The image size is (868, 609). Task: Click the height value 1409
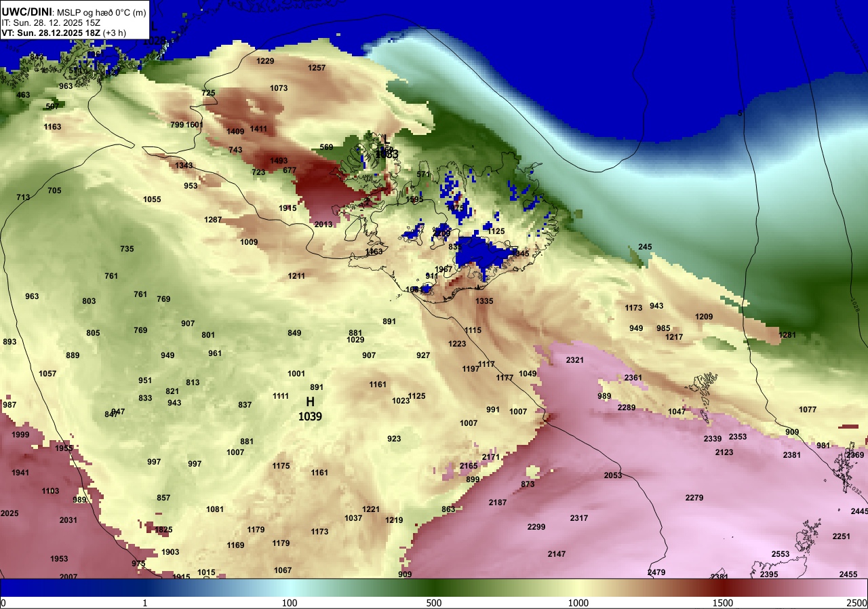[x=235, y=132]
